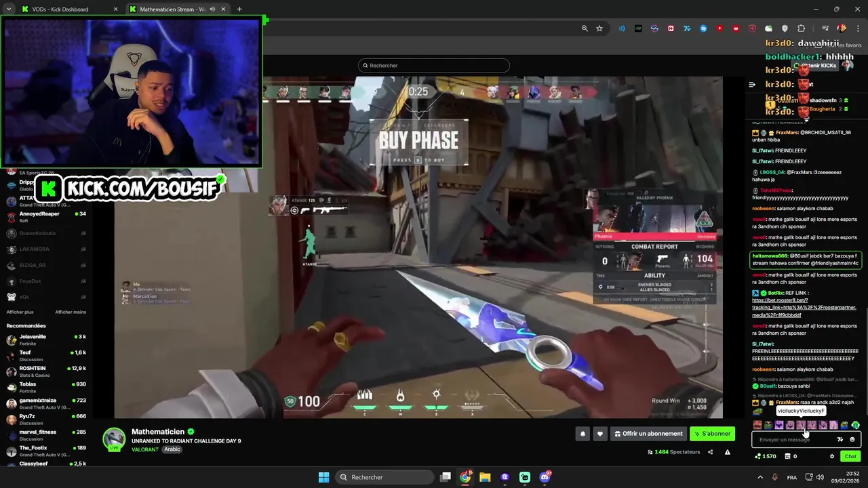Open the browser extensions puzzle icon

[802, 28]
